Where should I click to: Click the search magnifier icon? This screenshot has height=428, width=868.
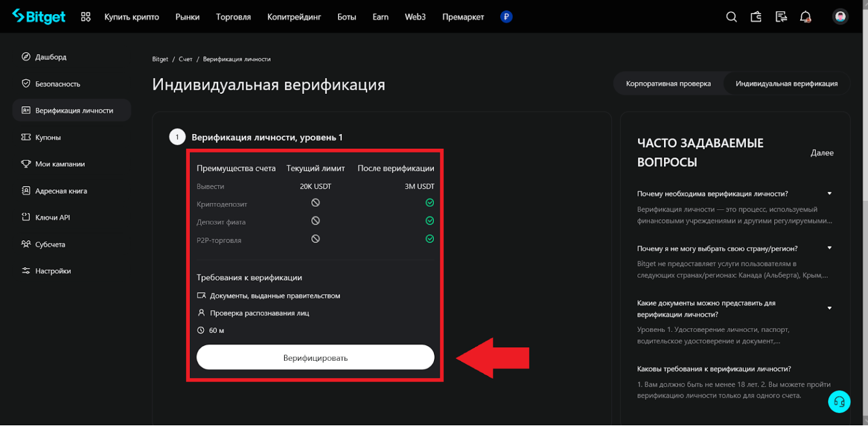(731, 16)
